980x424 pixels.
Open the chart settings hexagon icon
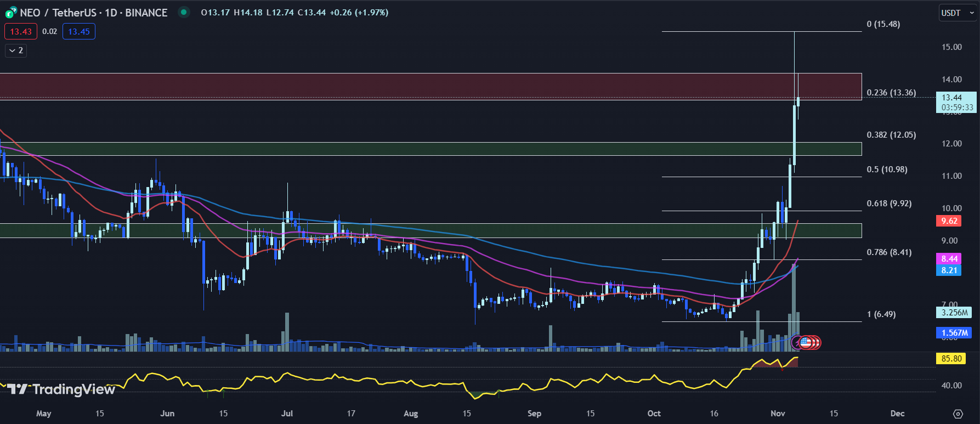tap(958, 414)
